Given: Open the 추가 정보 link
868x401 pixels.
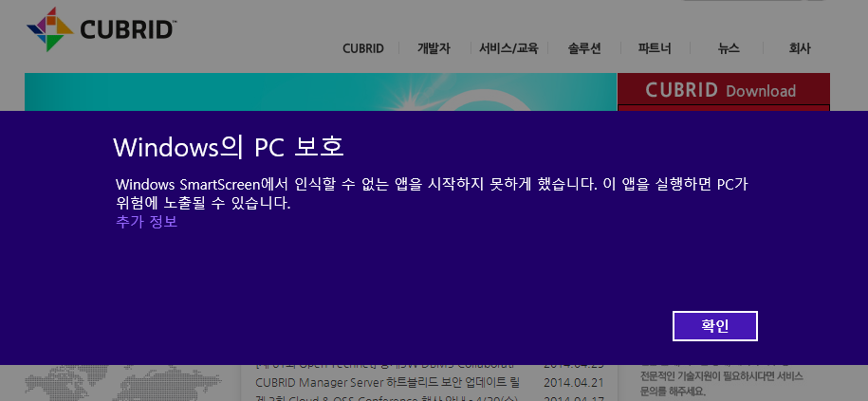Looking at the screenshot, I should tap(147, 222).
